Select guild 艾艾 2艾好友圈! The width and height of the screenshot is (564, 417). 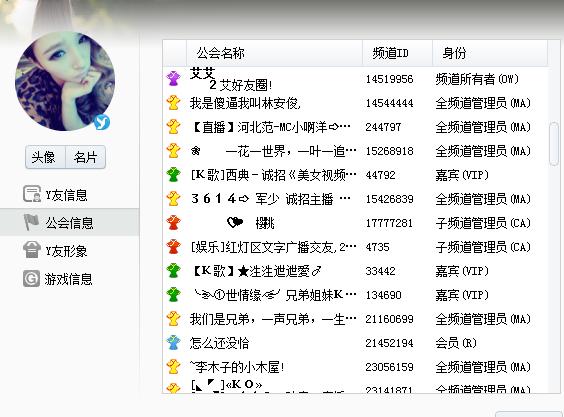pyautogui.click(x=232, y=79)
